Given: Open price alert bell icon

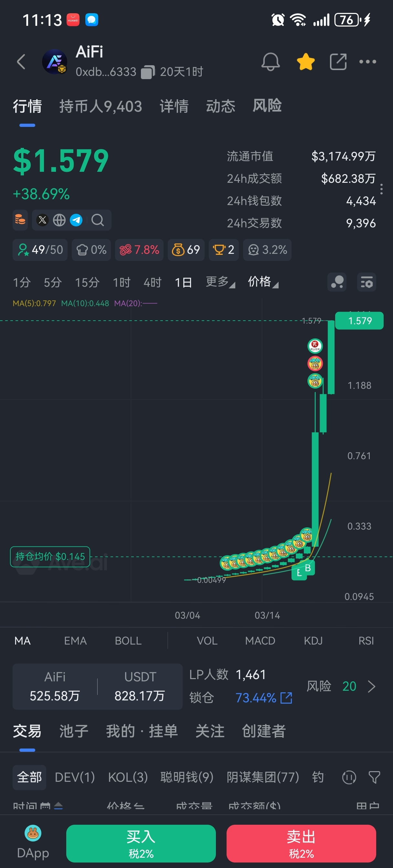Looking at the screenshot, I should point(271,62).
